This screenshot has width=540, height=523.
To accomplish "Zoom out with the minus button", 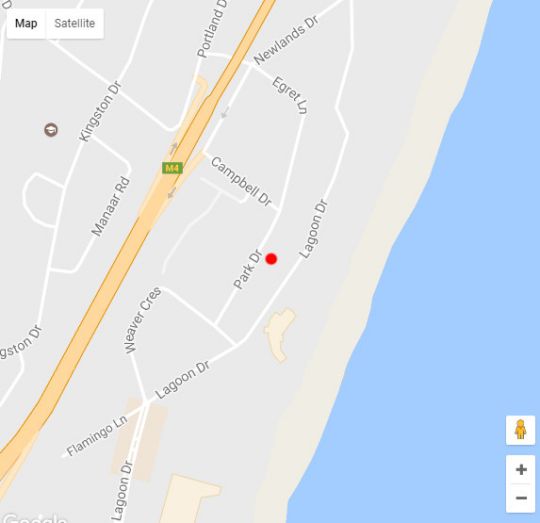I will (521, 498).
